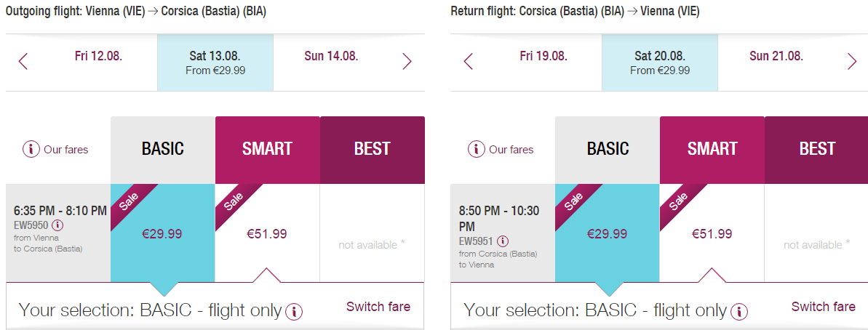Select outgoing SMART fare €51.99

coord(267,233)
